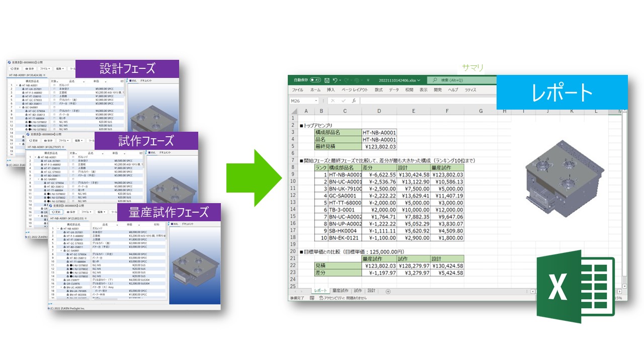Collapse the GC-SA0001 tree node in 設計フェーズ
Viewport: 644px width, 362px height.
(20, 107)
